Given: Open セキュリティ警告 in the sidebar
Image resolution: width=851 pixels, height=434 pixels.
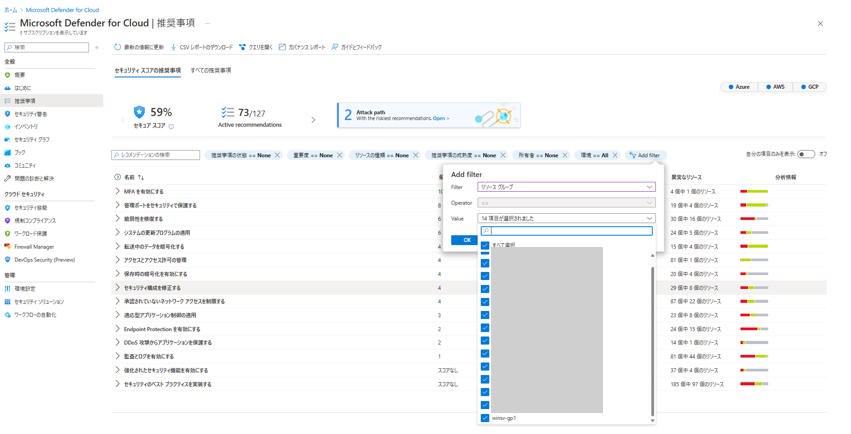Looking at the screenshot, I should point(30,114).
